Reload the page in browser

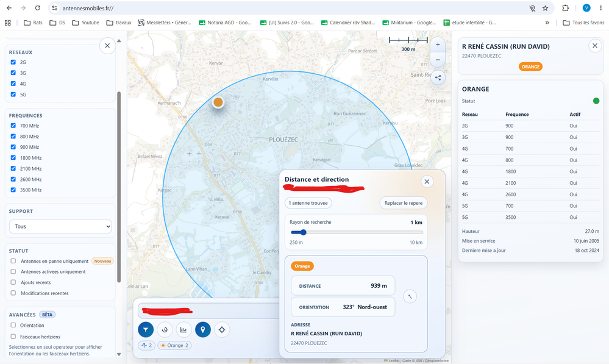click(38, 8)
